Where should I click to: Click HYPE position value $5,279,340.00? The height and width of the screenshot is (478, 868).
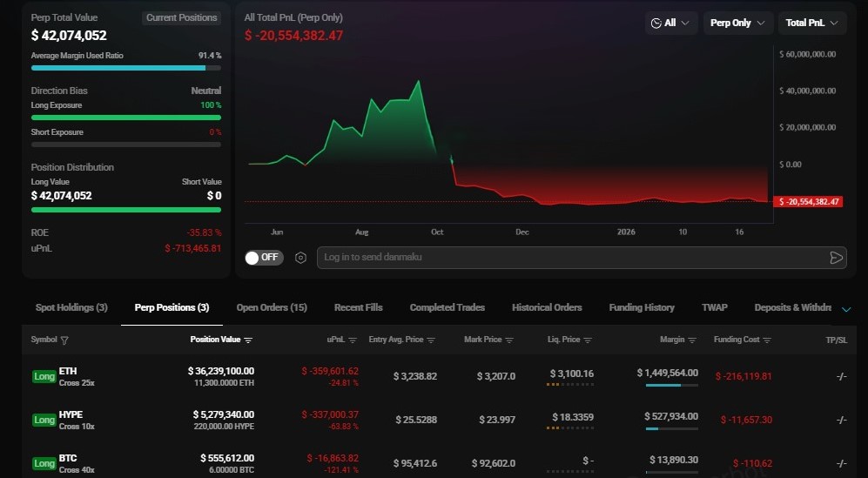(x=224, y=414)
